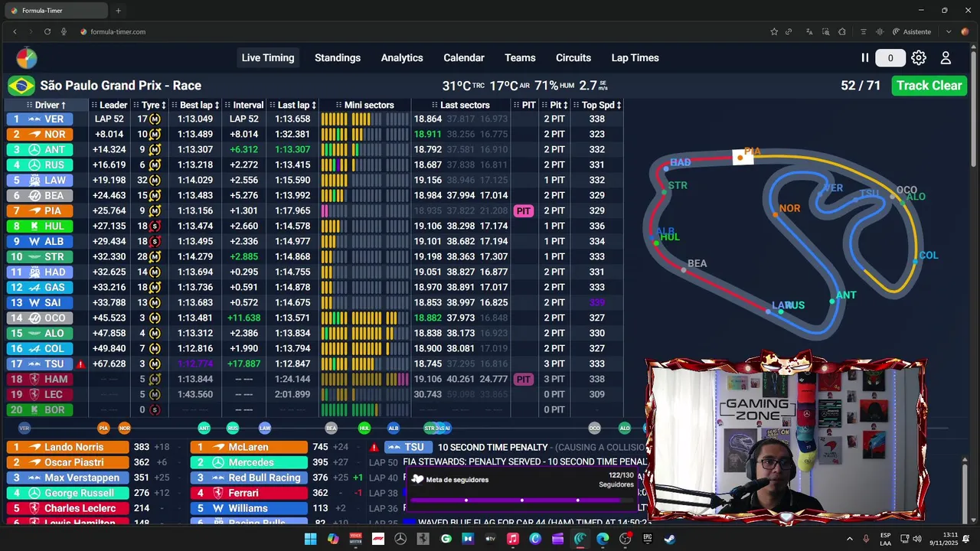This screenshot has height=551, width=980.
Task: Click HUL's soft tyre icon
Action: click(x=155, y=226)
